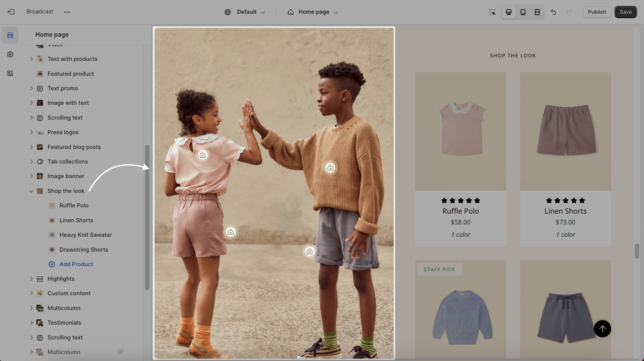Activate the inspector selection tool icon

tap(492, 12)
